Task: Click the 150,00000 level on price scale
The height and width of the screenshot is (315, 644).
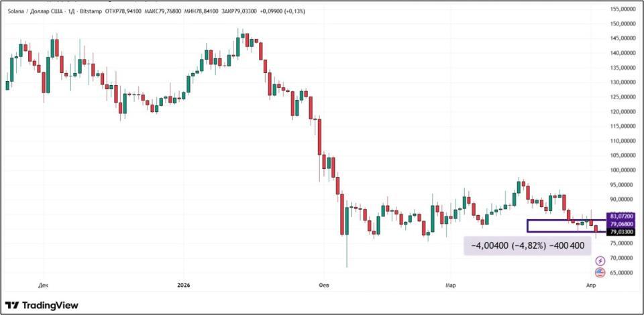Action: click(623, 23)
